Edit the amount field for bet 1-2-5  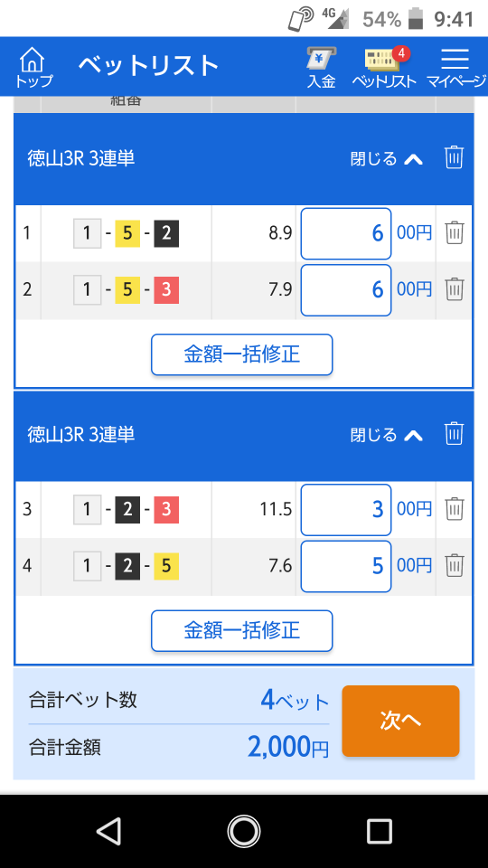(x=346, y=566)
